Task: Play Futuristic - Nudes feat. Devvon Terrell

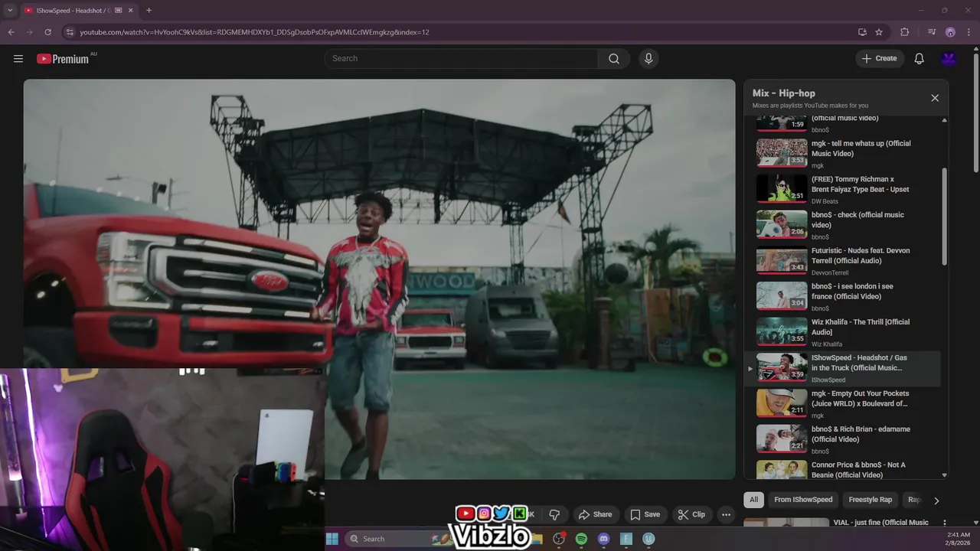Action: 842,260
